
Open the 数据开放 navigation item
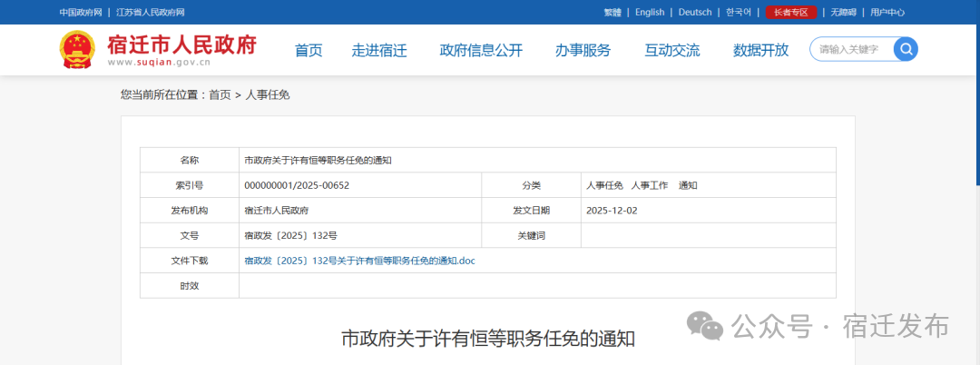760,51
